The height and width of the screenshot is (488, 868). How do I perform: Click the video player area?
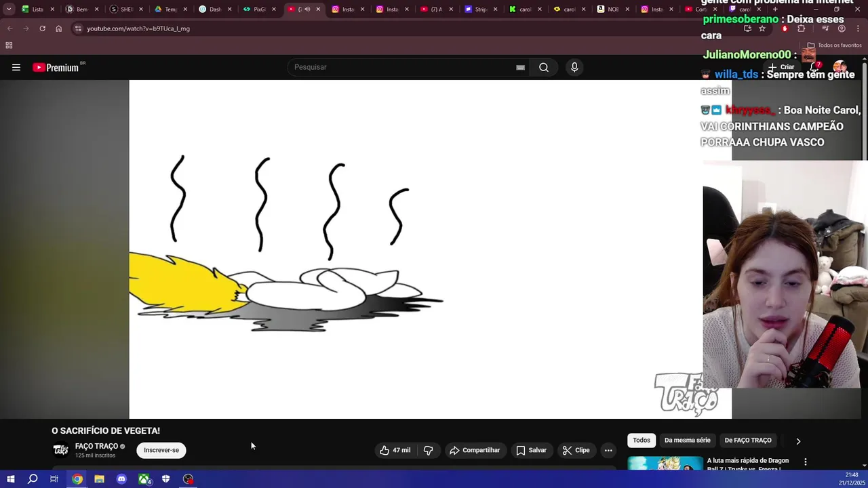[430, 249]
